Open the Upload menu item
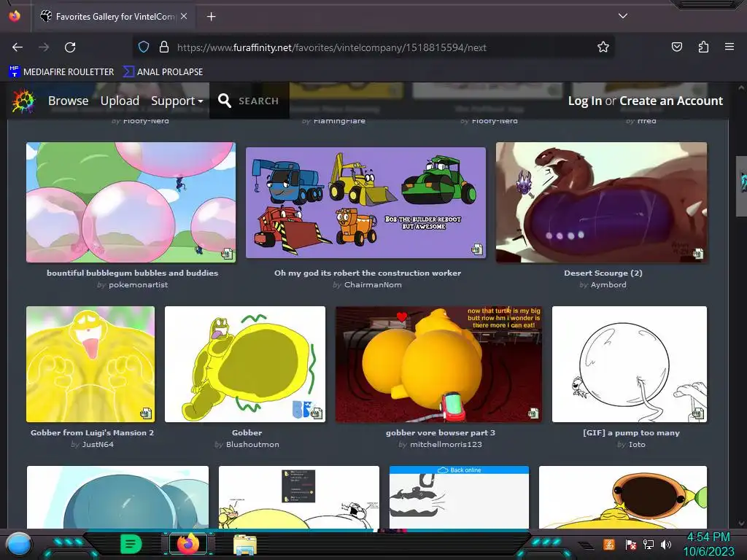Screen dimensions: 747x560 tap(120, 101)
